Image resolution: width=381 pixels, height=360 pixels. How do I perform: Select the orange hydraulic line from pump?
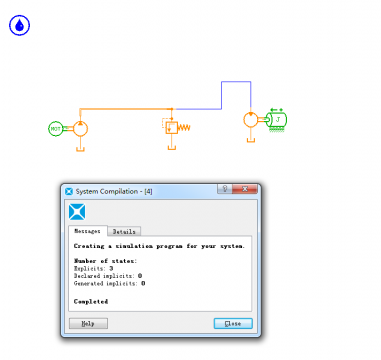126,109
